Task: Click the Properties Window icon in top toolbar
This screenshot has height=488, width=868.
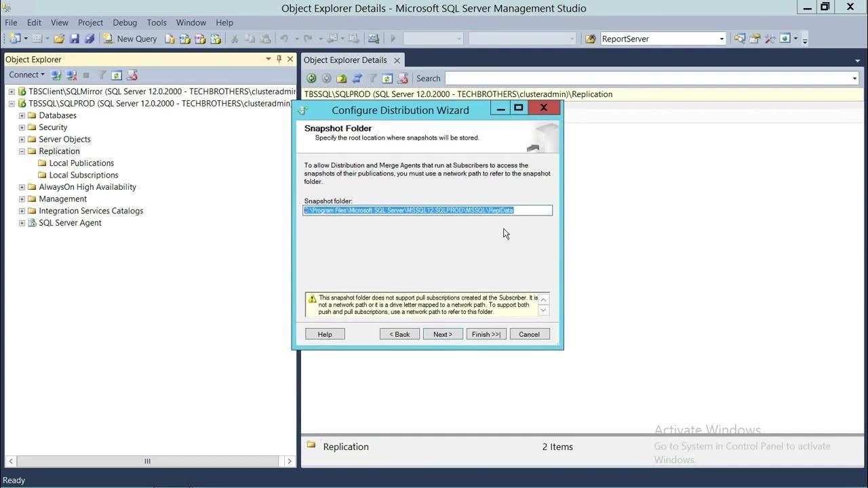Action: [x=755, y=39]
